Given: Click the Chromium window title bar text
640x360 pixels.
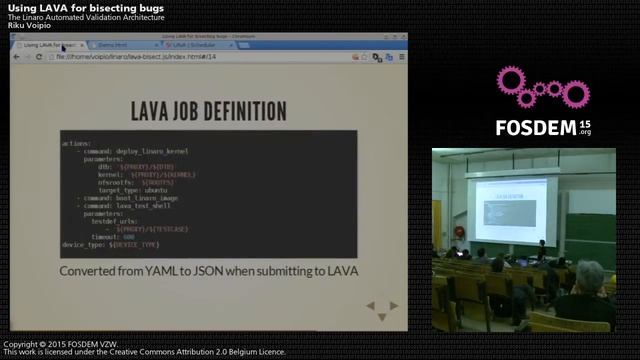Looking at the screenshot, I should pos(209,36).
